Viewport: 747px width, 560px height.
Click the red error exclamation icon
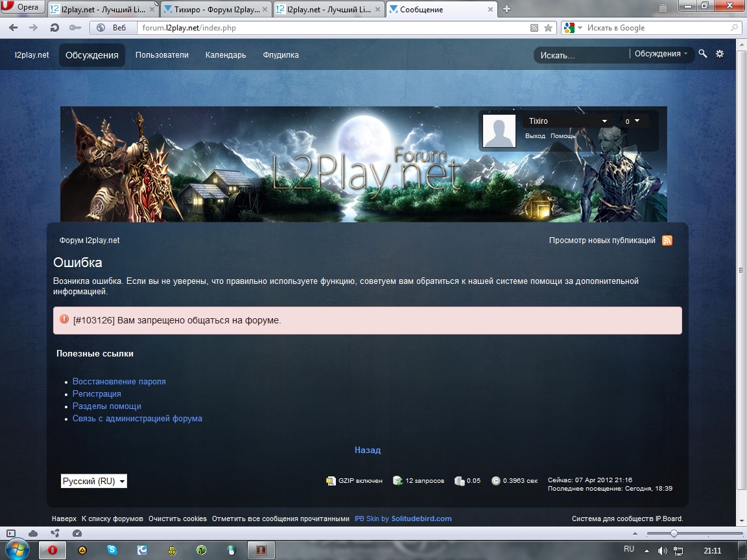pyautogui.click(x=64, y=319)
